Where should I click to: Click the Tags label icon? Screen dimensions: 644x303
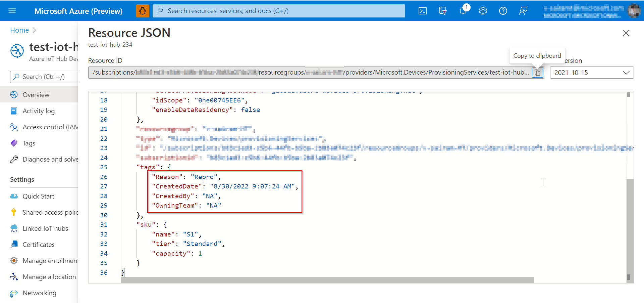(x=14, y=143)
